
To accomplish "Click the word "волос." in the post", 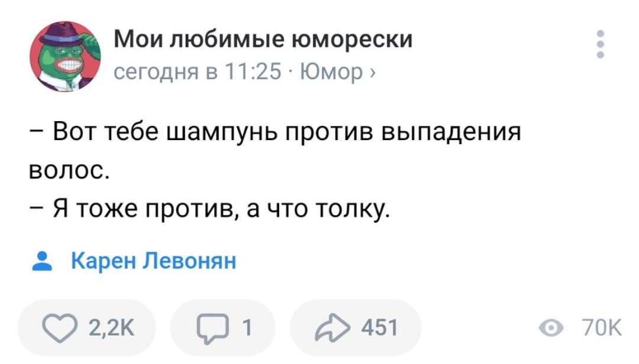I will 69,171.
